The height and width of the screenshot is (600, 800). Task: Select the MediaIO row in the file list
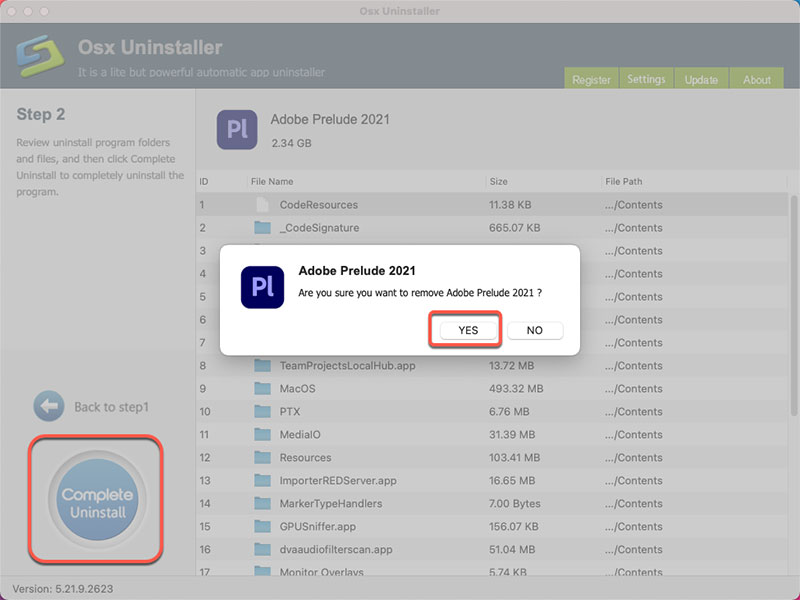click(400, 434)
